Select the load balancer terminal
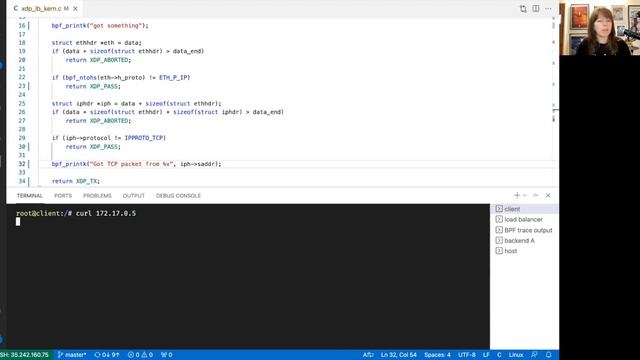This screenshot has height=360, width=640. [x=524, y=220]
